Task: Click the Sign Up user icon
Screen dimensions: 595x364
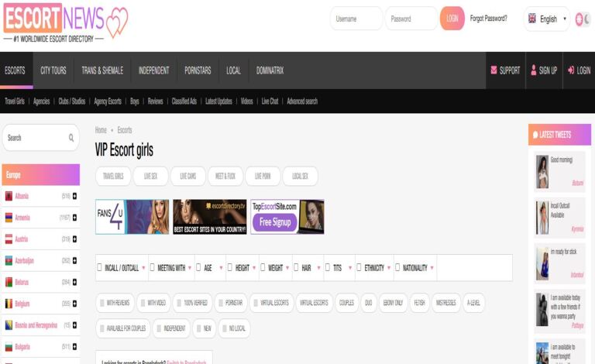Action: (533, 70)
